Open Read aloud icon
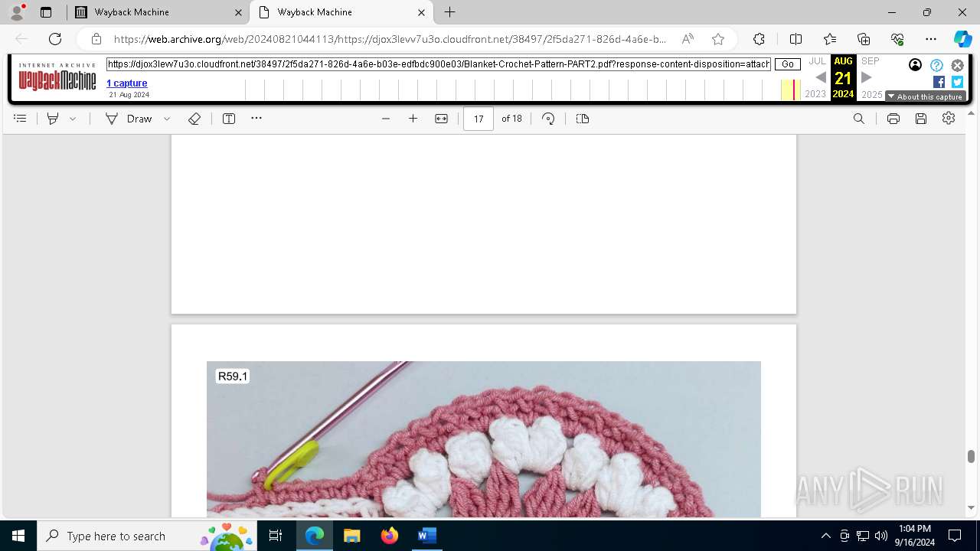Viewport: 980px width, 551px height. click(688, 39)
